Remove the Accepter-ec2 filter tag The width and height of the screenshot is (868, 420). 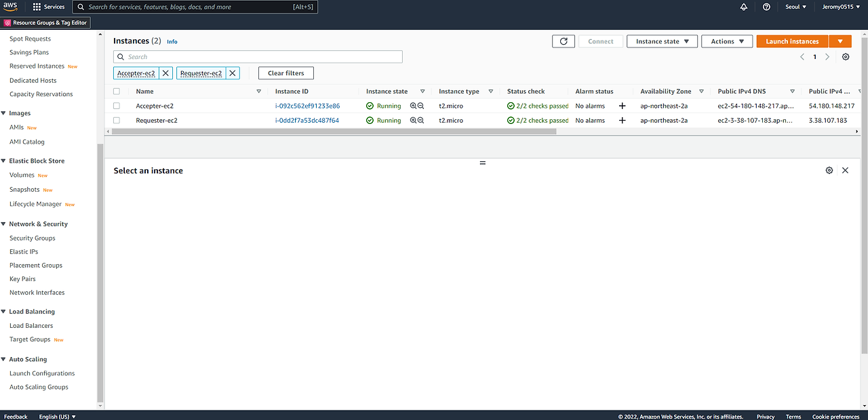pyautogui.click(x=166, y=73)
